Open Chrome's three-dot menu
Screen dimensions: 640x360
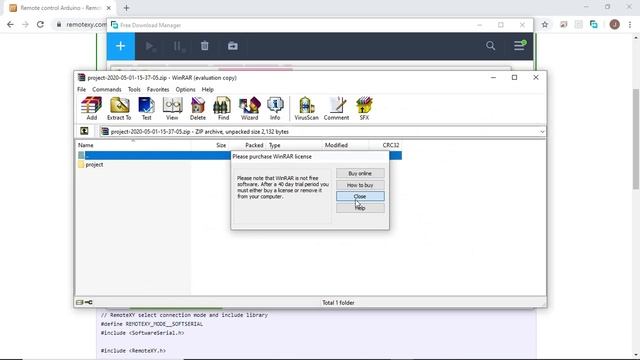pos(630,24)
